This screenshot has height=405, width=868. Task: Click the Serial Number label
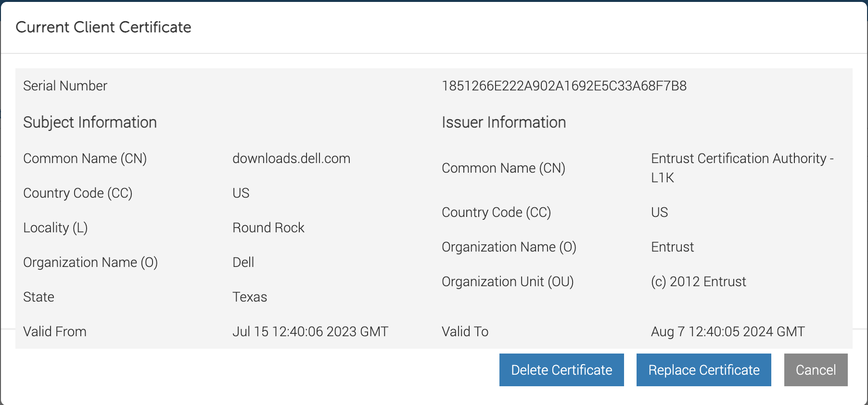point(65,86)
